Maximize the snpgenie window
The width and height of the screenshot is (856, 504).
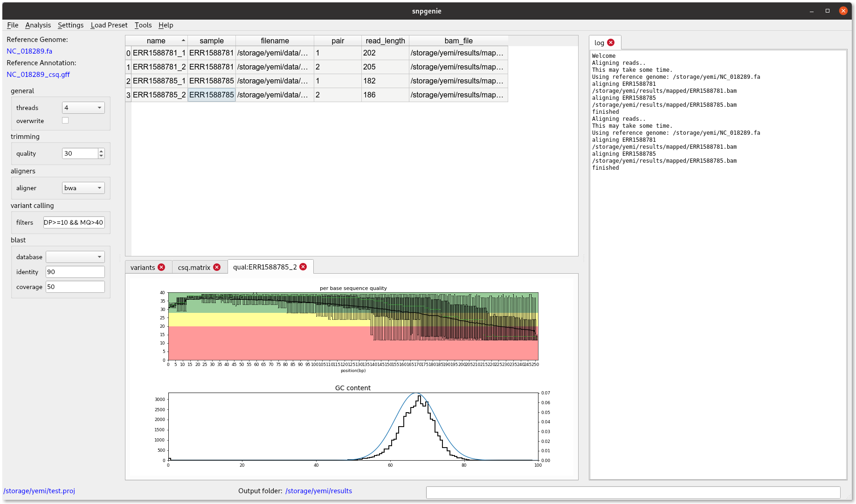pyautogui.click(x=827, y=11)
